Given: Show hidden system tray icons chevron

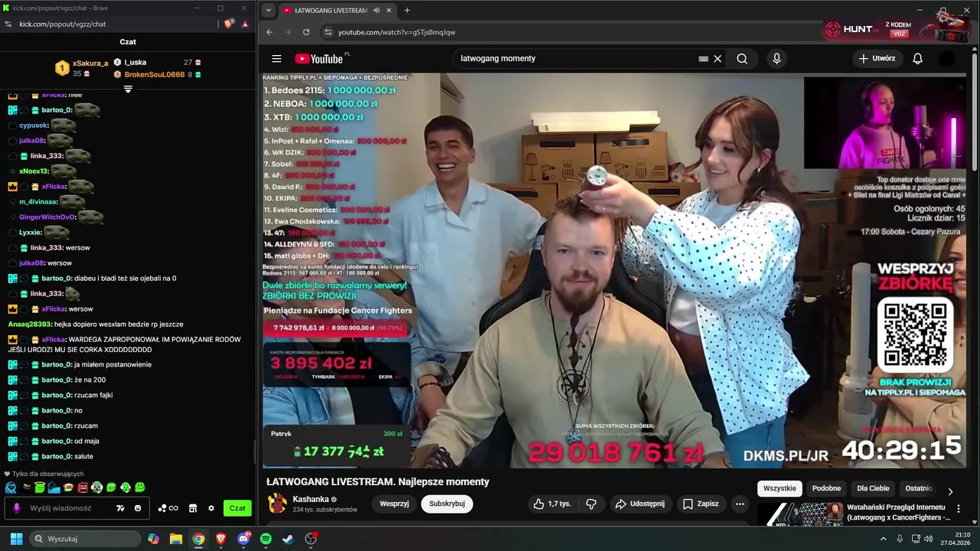Looking at the screenshot, I should (x=884, y=539).
